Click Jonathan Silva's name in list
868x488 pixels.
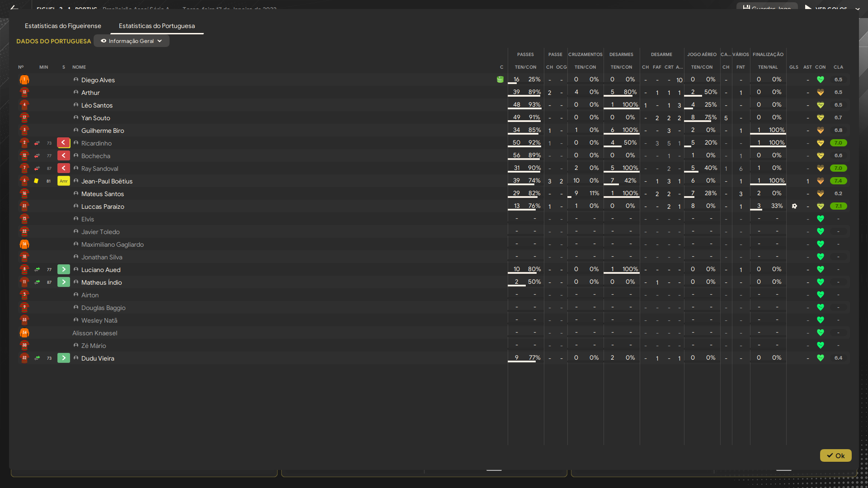pyautogui.click(x=102, y=257)
